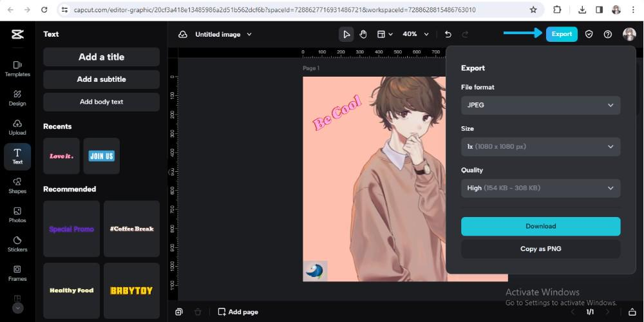Open the Photos panel

tap(17, 215)
